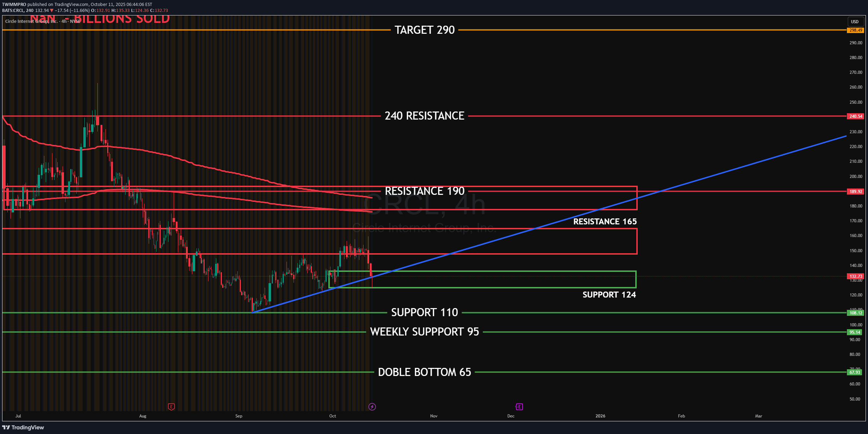Click TradingView.com link in the header text
This screenshot has height=434, width=868.
[x=71, y=5]
